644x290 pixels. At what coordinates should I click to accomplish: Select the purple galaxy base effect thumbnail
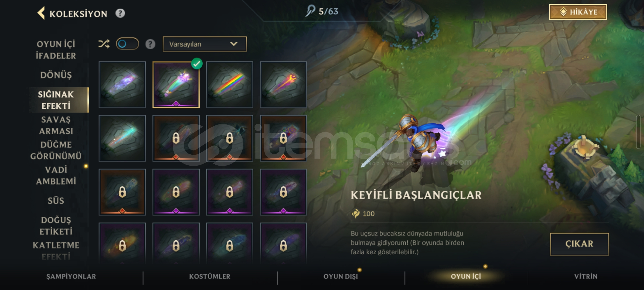(x=122, y=85)
